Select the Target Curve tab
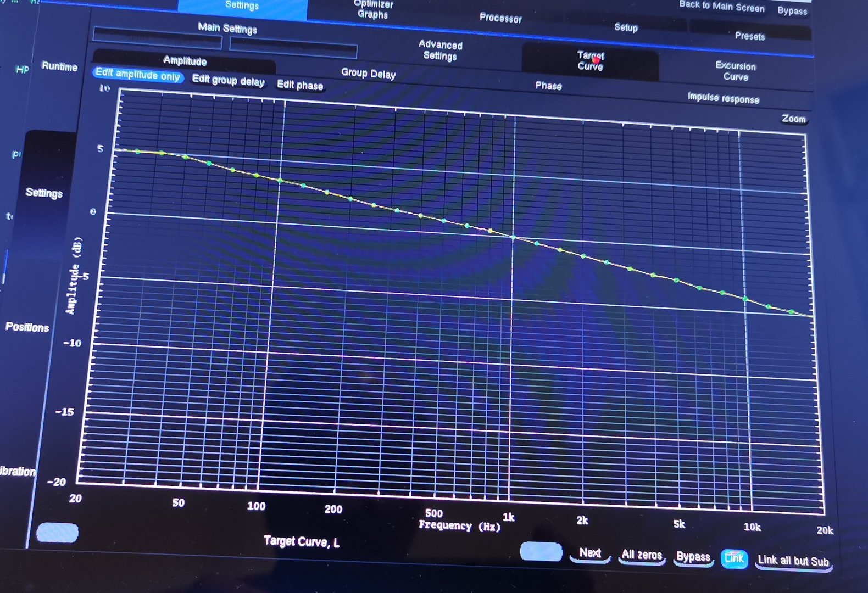The image size is (868, 593). 591,60
